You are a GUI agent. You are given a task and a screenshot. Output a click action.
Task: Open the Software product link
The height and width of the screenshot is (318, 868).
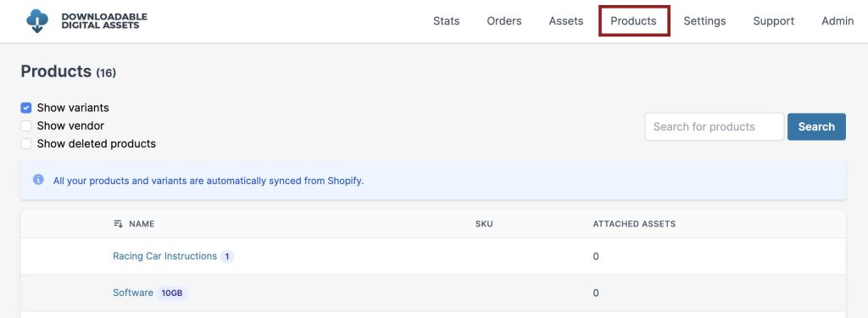click(x=133, y=293)
